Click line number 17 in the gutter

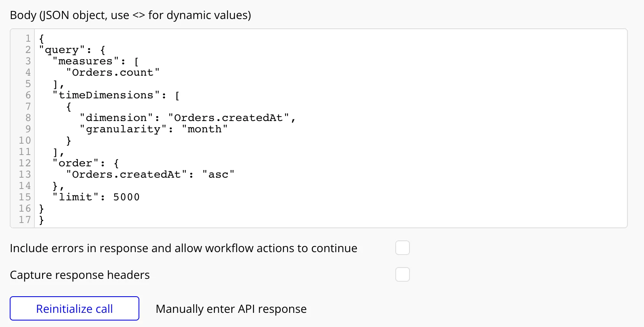[25, 220]
